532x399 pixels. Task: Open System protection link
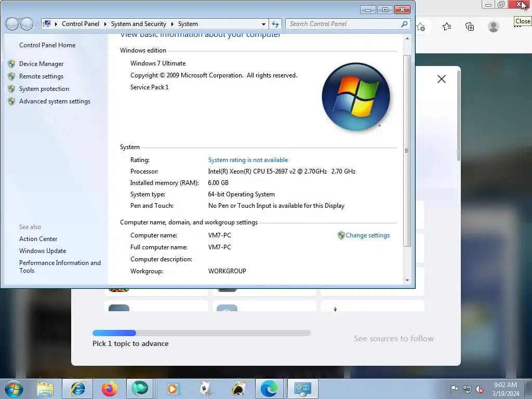tap(44, 89)
